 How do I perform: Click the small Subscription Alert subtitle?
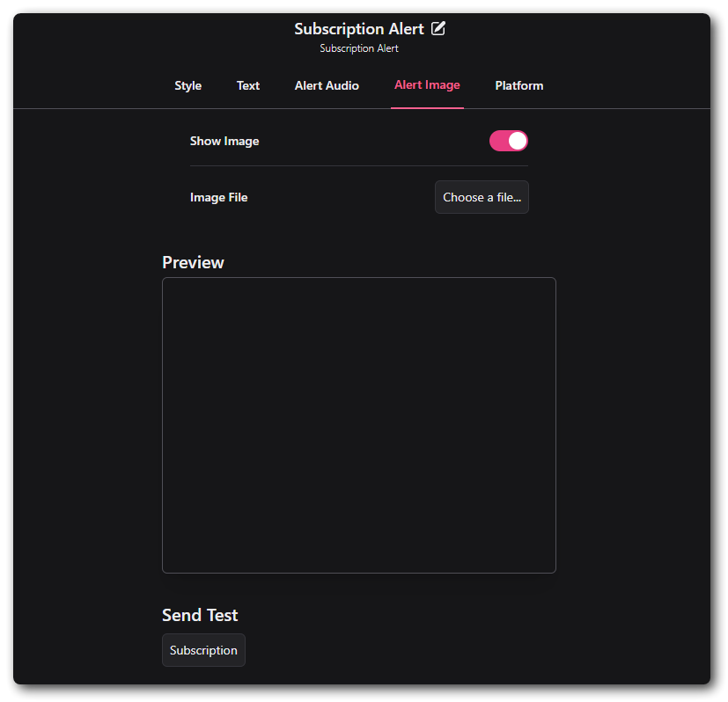(358, 48)
